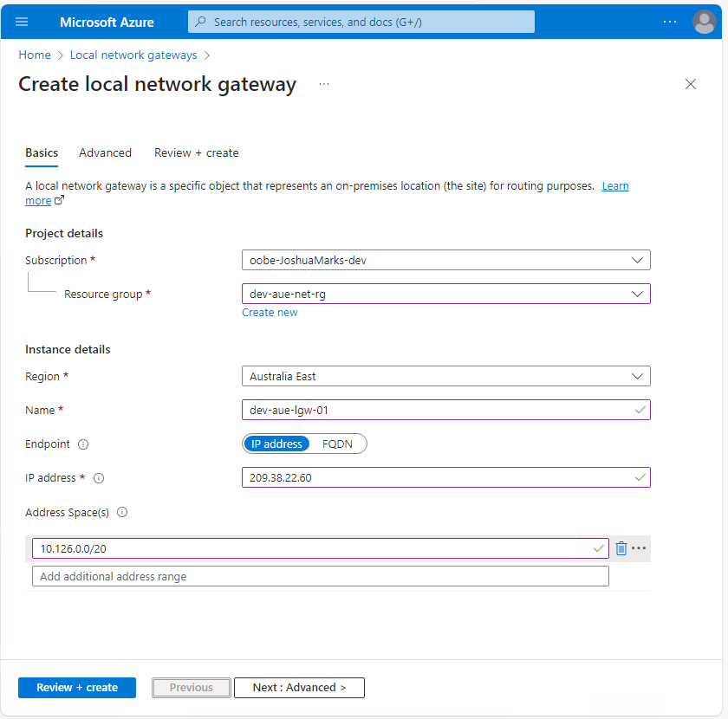Click the Address Space(s) info icon
Viewport: 728px width, 719px height.
(121, 512)
